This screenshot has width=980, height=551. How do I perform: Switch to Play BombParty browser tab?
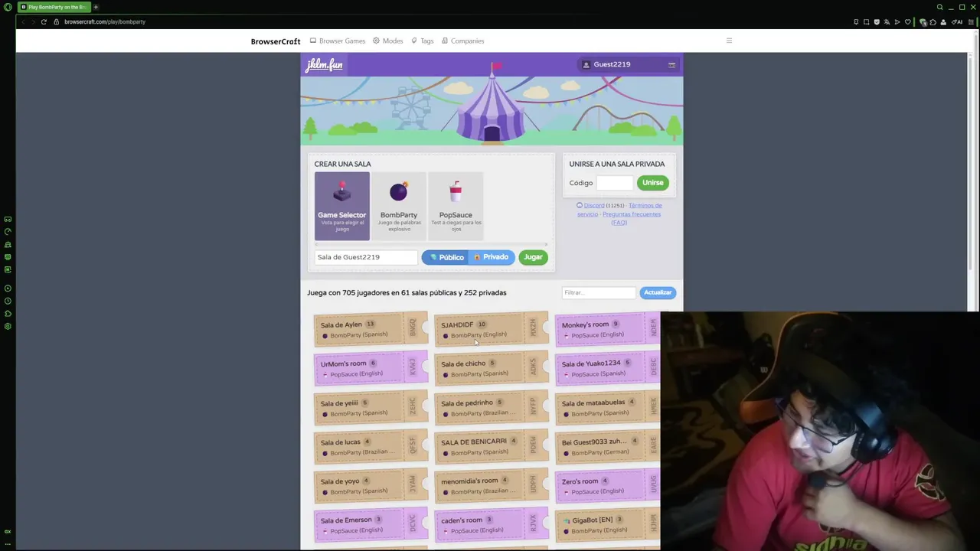pos(53,7)
